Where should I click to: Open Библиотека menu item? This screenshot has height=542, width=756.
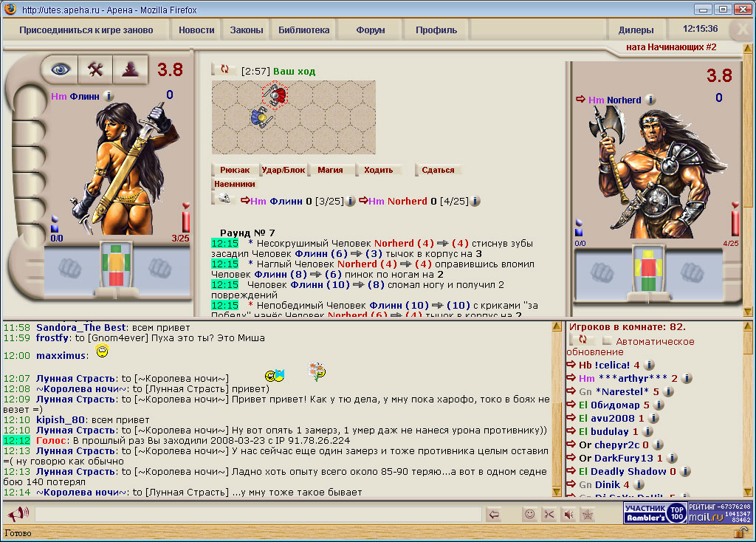tap(303, 30)
